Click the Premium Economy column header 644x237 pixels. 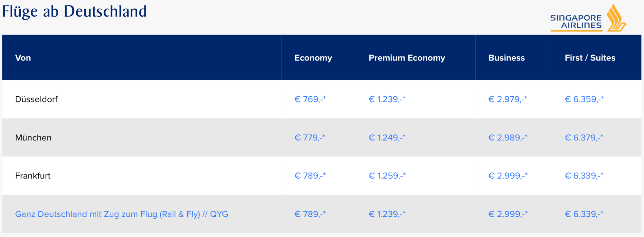pyautogui.click(x=407, y=58)
